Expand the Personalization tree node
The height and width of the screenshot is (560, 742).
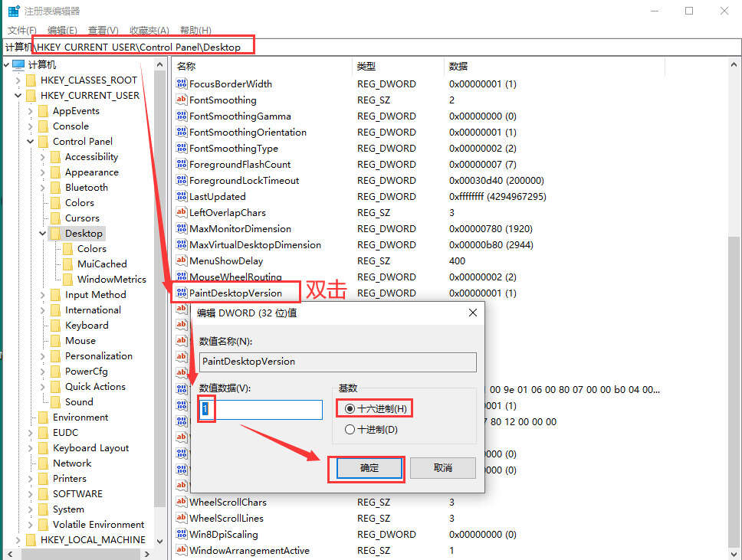click(43, 356)
